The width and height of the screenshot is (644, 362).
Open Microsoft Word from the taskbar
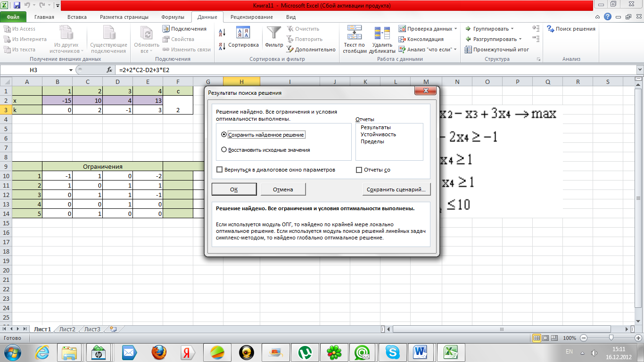pyautogui.click(x=420, y=352)
